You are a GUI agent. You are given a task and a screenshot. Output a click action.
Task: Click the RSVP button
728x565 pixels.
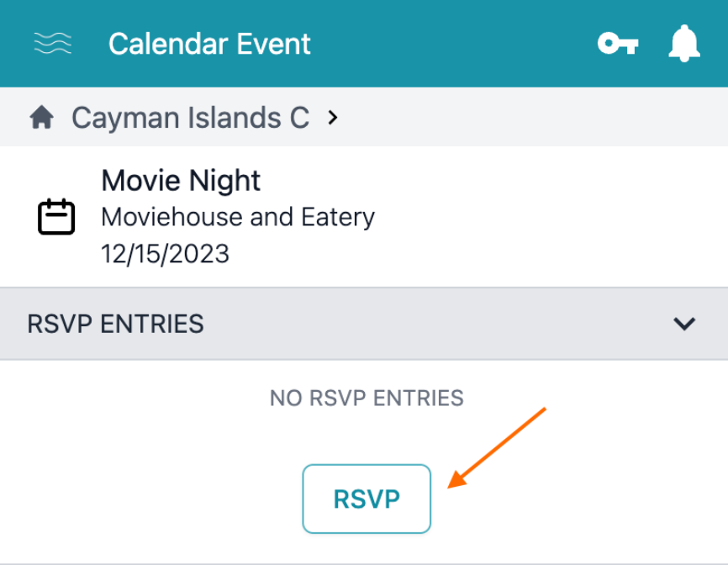(367, 499)
